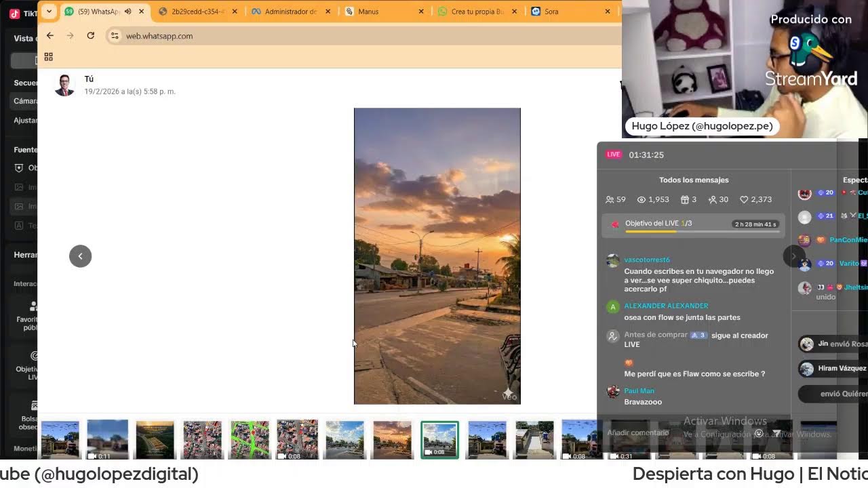The width and height of the screenshot is (868, 488).
Task: Close the WhatsApp browser tab
Action: pos(141,12)
